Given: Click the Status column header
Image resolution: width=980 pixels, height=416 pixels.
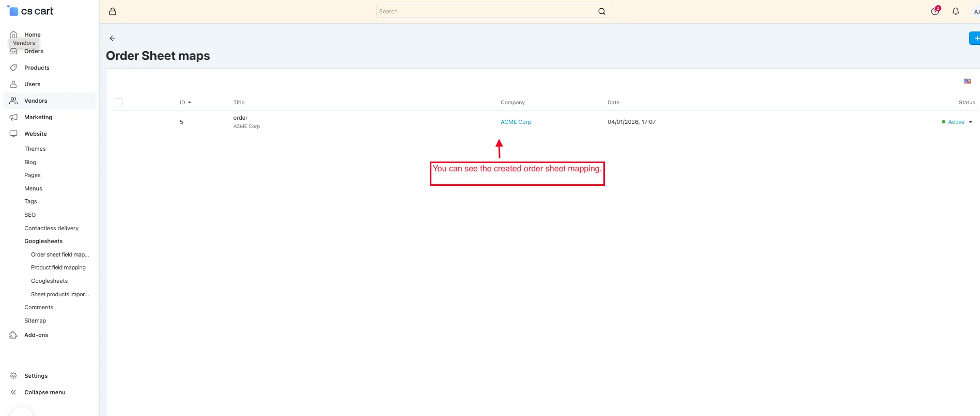Looking at the screenshot, I should click(x=967, y=102).
